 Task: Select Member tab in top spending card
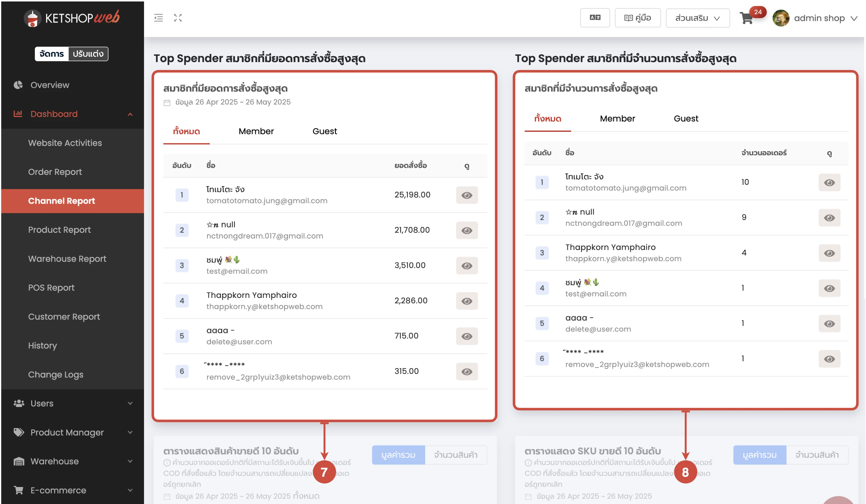point(256,131)
